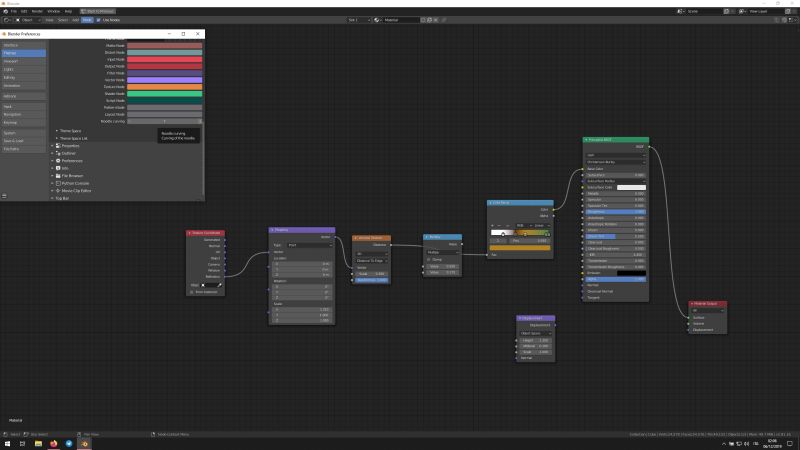
Task: Open the Object shader type dropdown
Action: point(28,20)
